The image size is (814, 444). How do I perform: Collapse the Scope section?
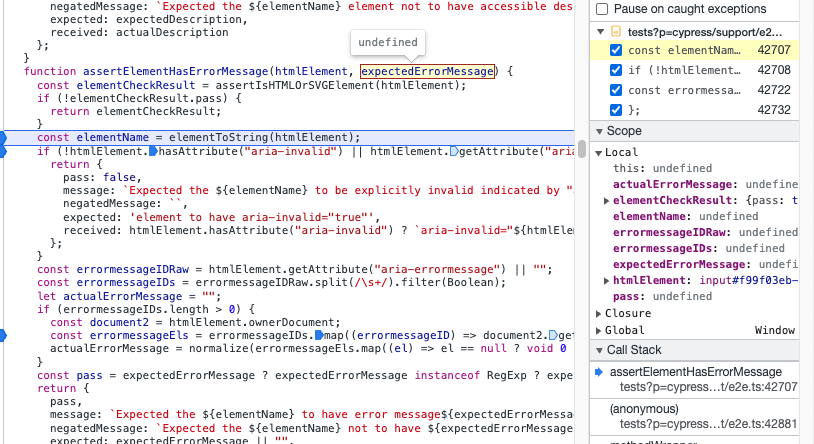click(x=599, y=131)
